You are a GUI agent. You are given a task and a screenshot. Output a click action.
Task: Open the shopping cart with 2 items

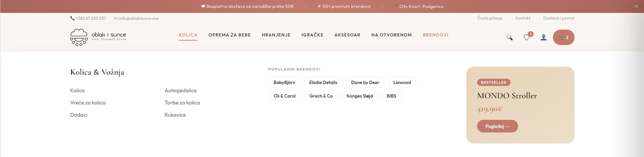click(563, 37)
